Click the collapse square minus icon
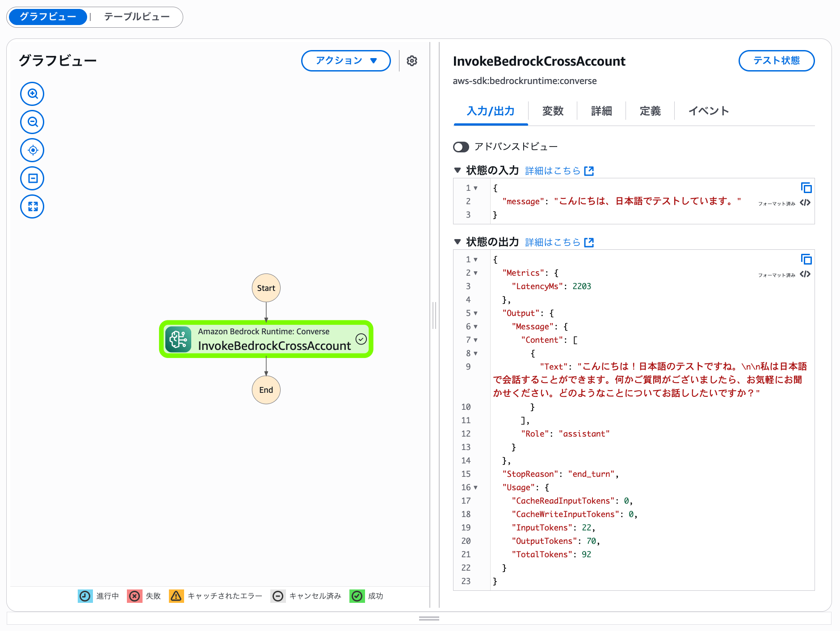 [32, 178]
